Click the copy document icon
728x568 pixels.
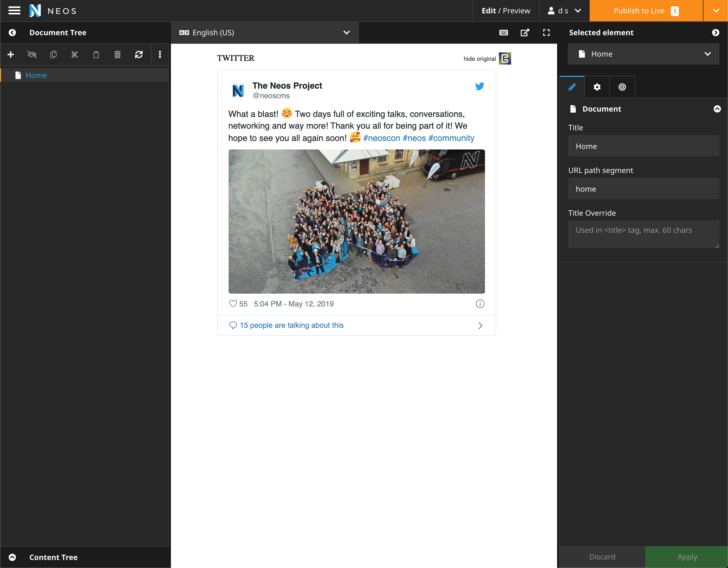click(53, 54)
